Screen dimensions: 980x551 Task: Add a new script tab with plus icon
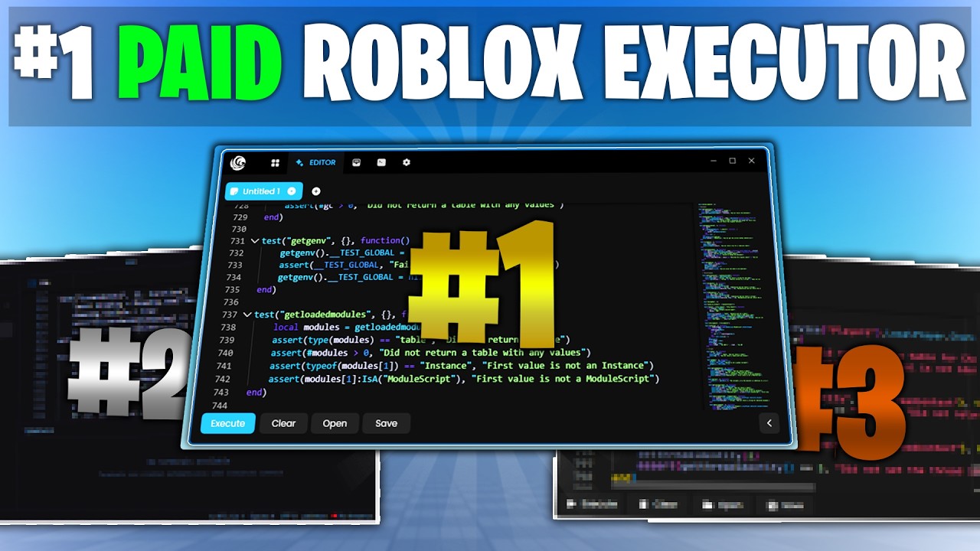[x=316, y=191]
